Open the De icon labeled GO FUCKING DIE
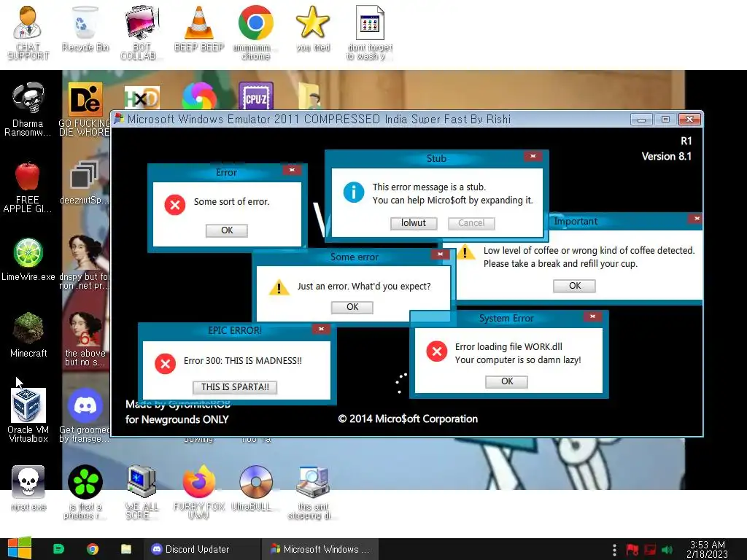The height and width of the screenshot is (560, 747). (x=85, y=109)
